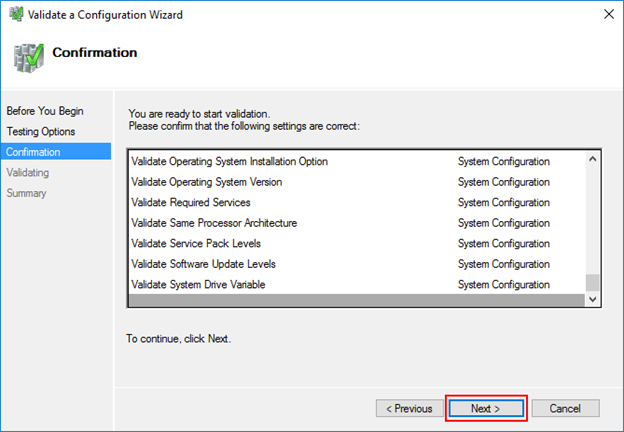Close the Validate a Configuration Wizard window

609,14
